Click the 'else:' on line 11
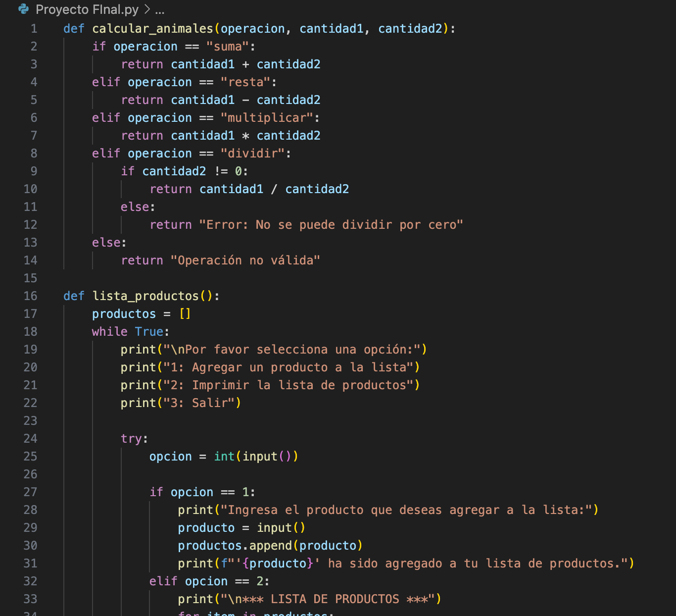676x616 pixels. (x=138, y=207)
